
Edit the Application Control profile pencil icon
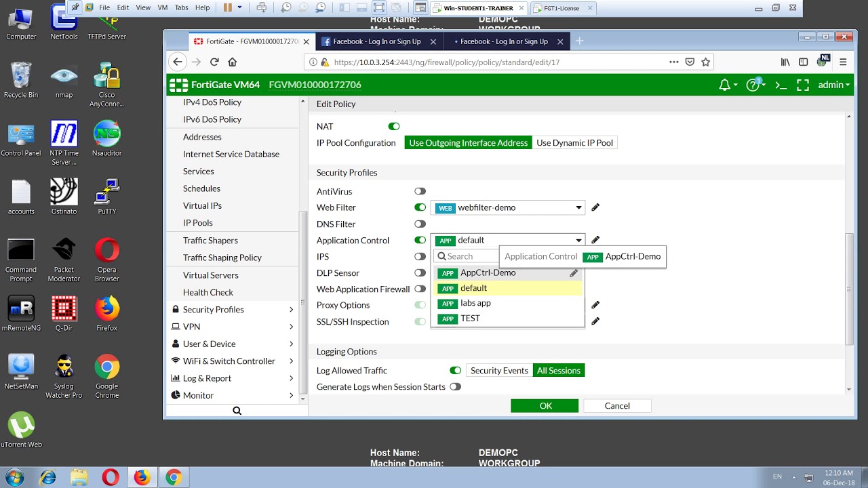click(x=595, y=240)
